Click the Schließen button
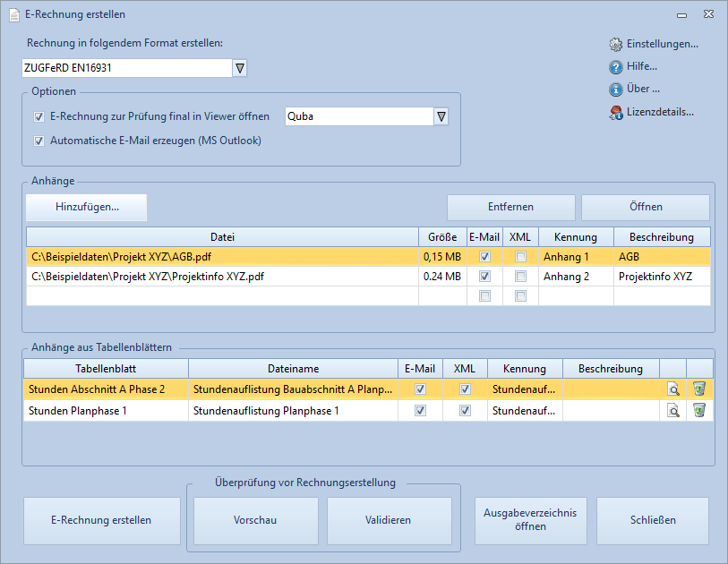The image size is (728, 564). click(x=653, y=520)
